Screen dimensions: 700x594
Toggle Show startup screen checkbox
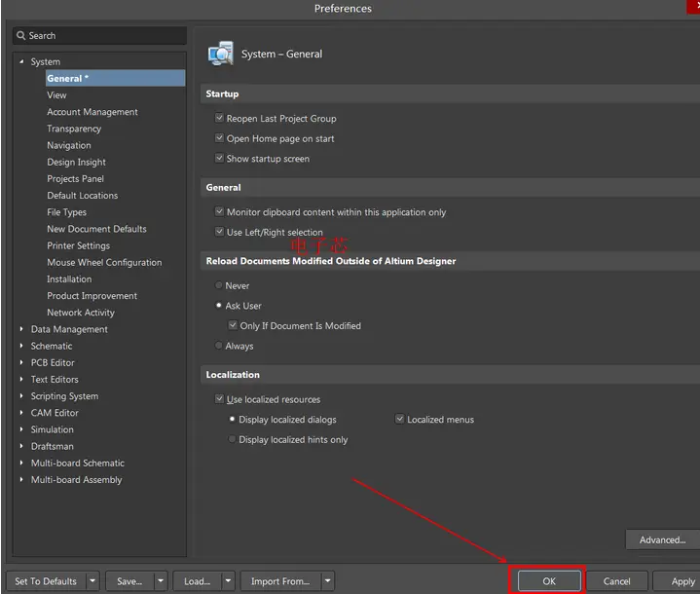(219, 158)
